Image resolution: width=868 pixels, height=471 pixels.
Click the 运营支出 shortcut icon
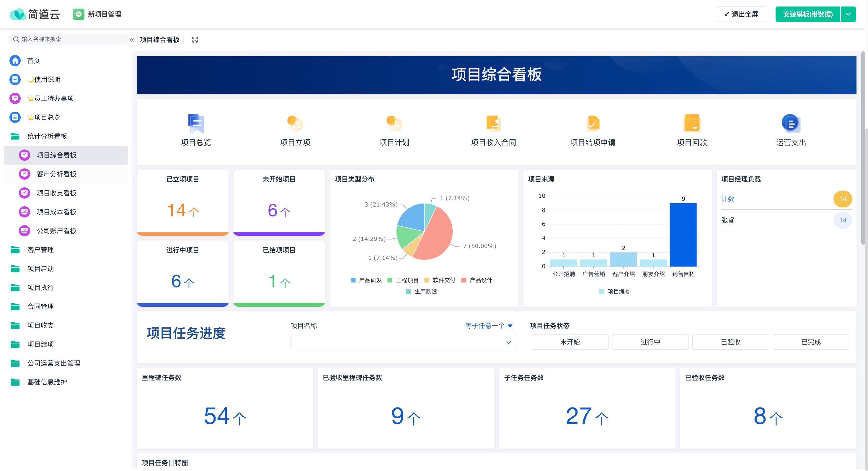click(x=791, y=124)
